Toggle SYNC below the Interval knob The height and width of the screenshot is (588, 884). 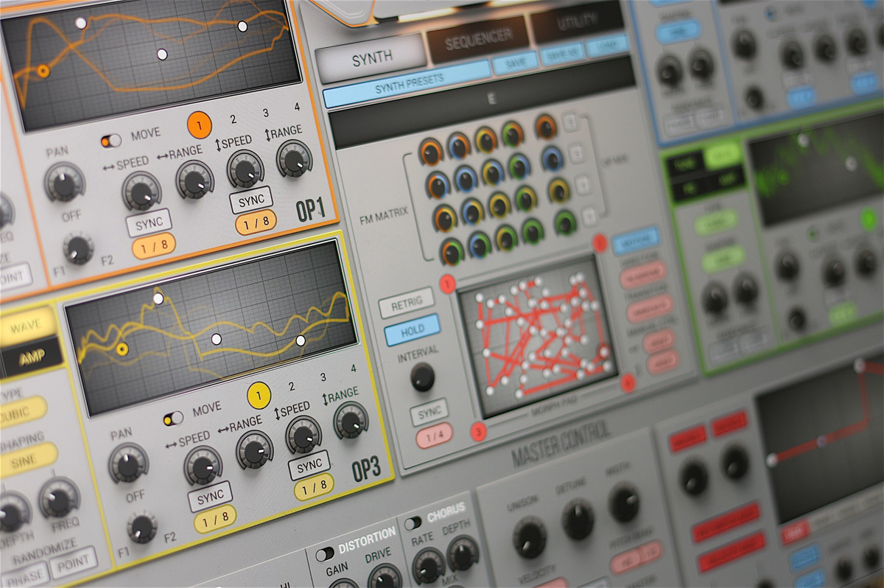[x=428, y=413]
